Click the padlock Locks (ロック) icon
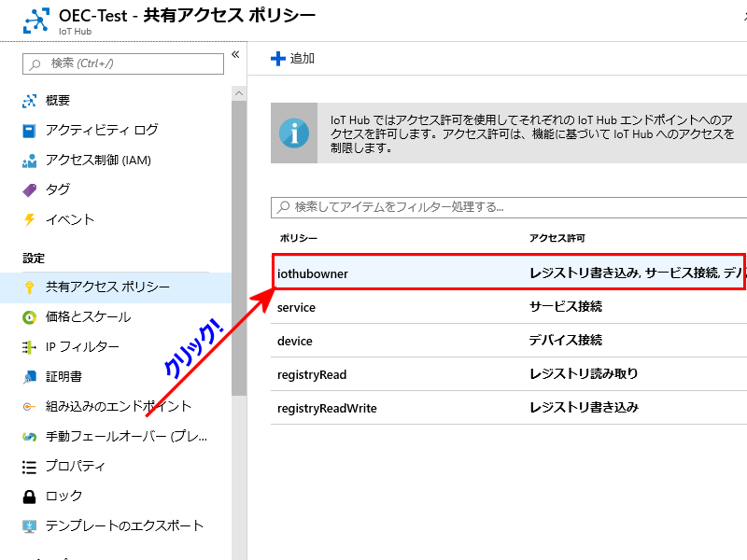This screenshot has width=747, height=560. tap(29, 497)
